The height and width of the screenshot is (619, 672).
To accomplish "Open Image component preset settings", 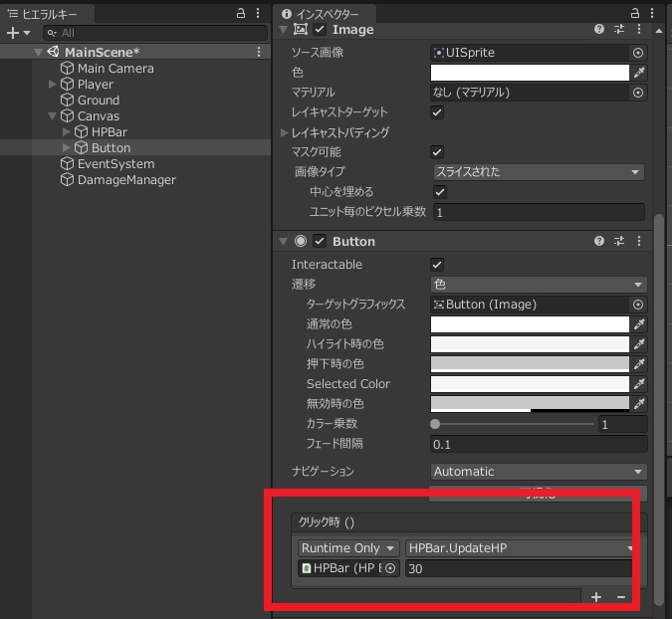I will 619,29.
